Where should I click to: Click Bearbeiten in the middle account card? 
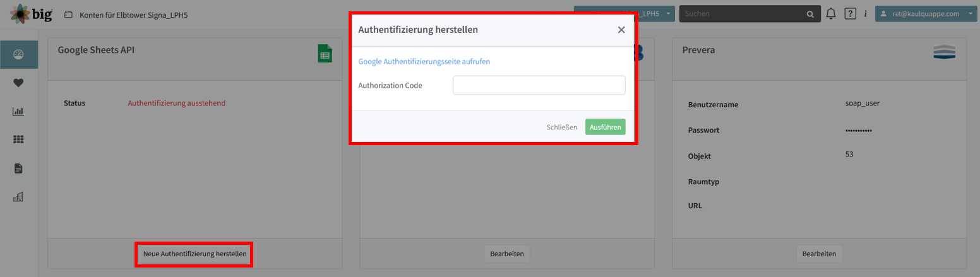click(507, 254)
